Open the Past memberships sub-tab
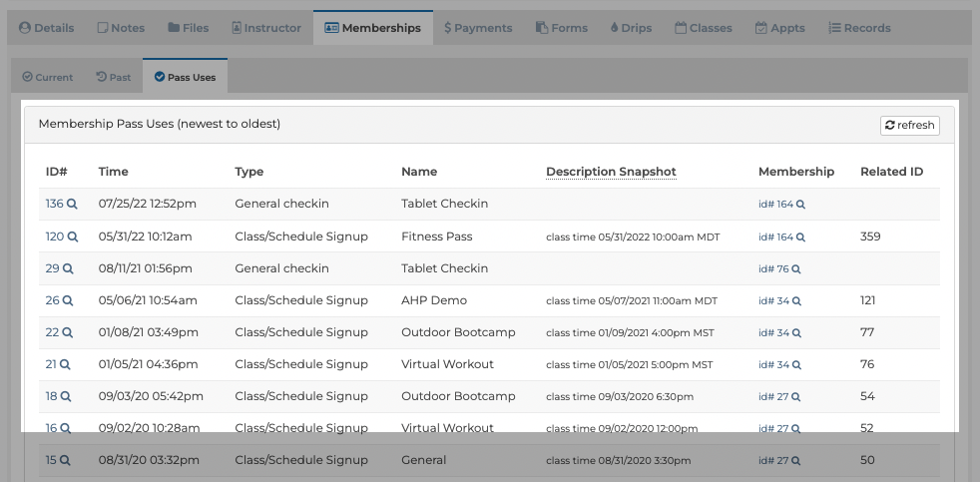The image size is (980, 482). pos(113,77)
